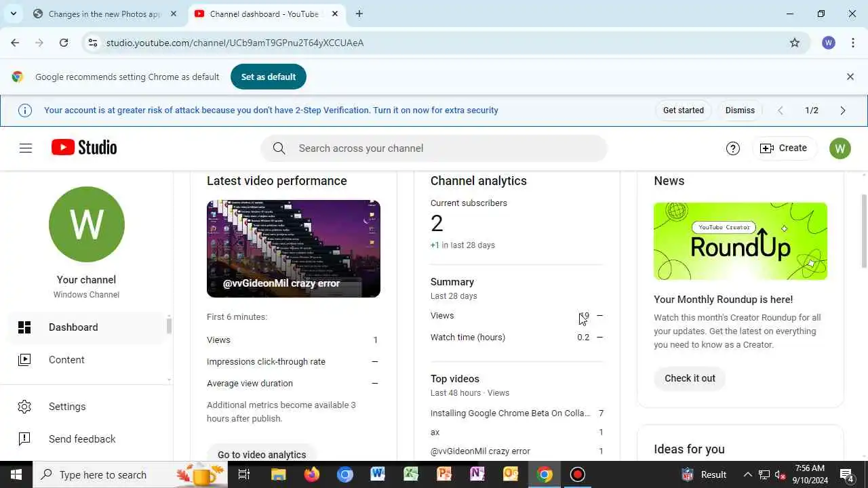Viewport: 868px width, 488px height.
Task: Show hidden system tray icons
Action: coord(748,474)
